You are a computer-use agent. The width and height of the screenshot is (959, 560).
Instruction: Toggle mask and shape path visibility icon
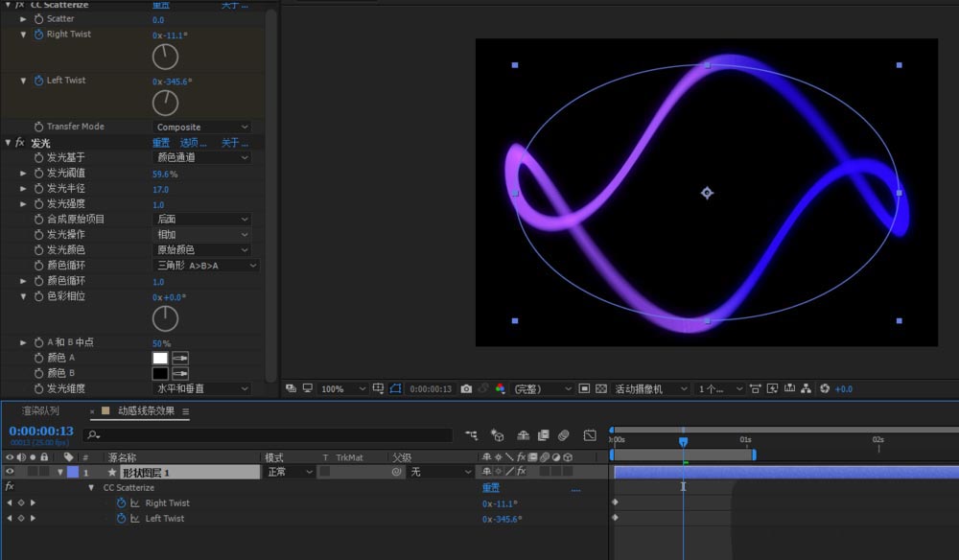394,389
